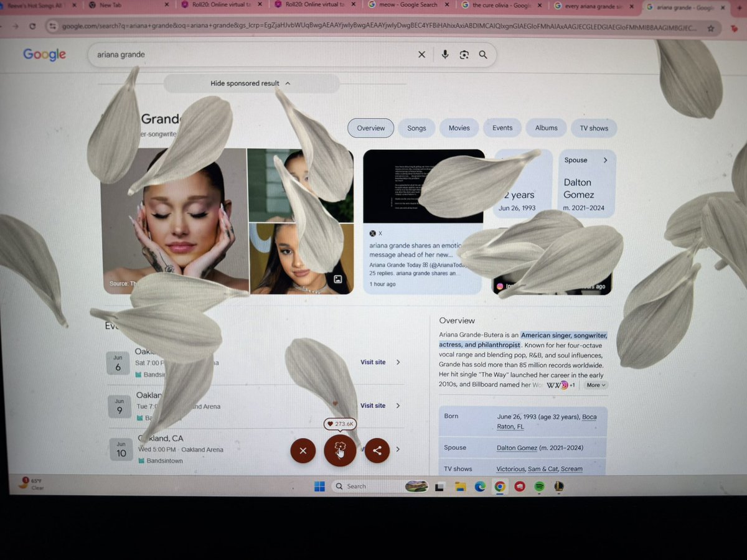Open the large closed-eyes portrait photo

click(174, 221)
